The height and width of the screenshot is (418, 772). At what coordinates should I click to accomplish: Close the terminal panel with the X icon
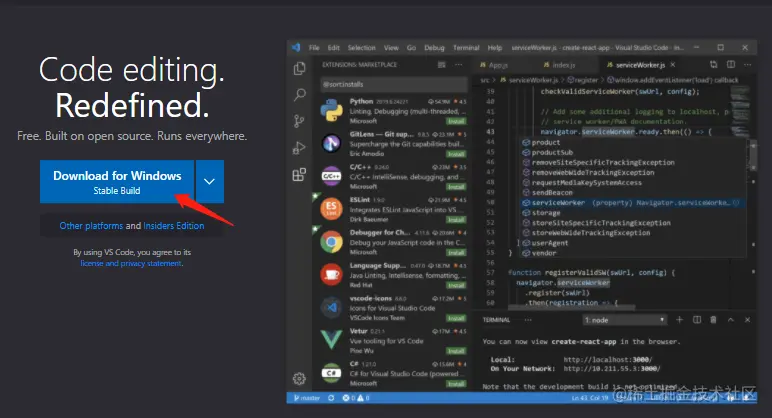(x=747, y=320)
